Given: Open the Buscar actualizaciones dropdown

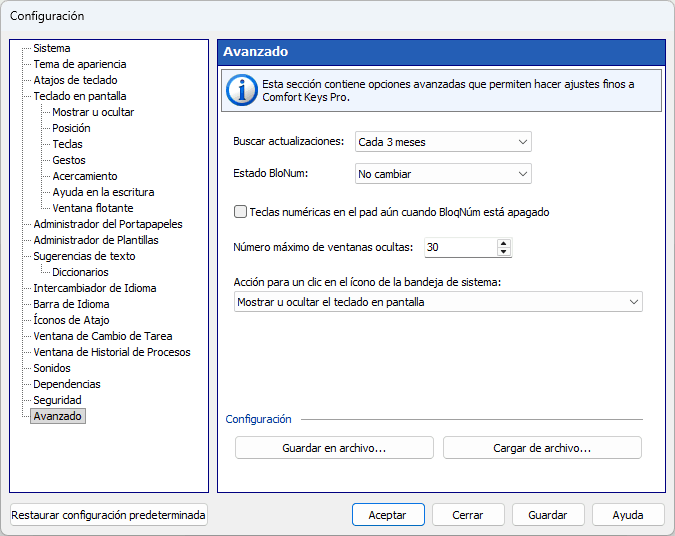Looking at the screenshot, I should coord(443,142).
